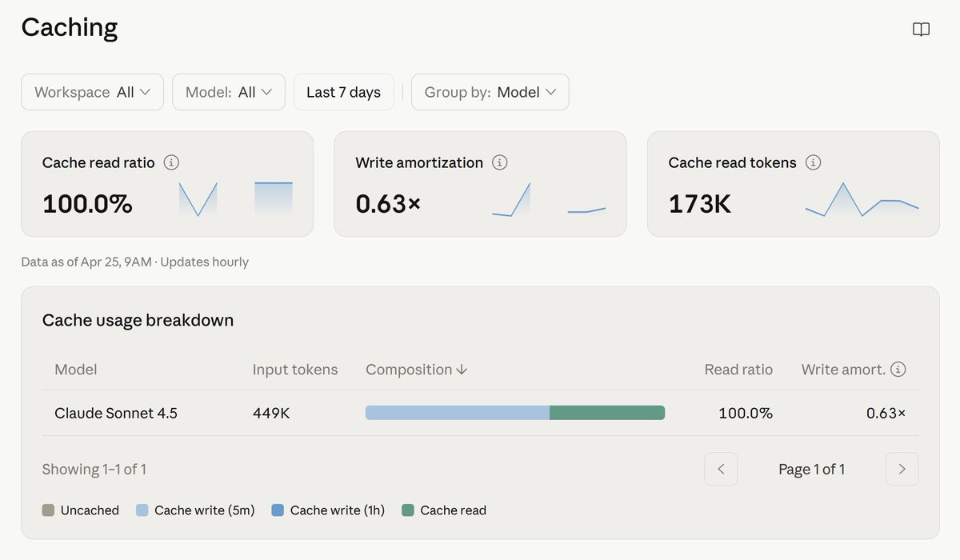Click the Last 7 days time range selector
The image size is (960, 560).
(x=343, y=92)
